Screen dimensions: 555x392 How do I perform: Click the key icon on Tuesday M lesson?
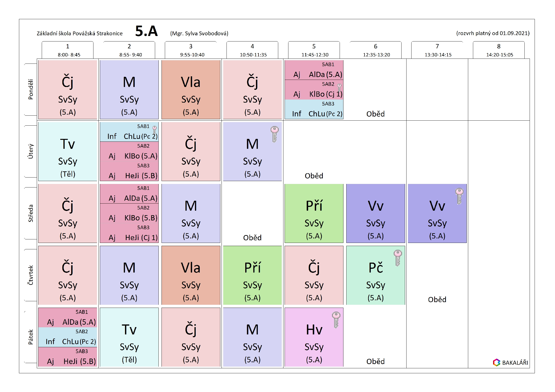coord(274,134)
